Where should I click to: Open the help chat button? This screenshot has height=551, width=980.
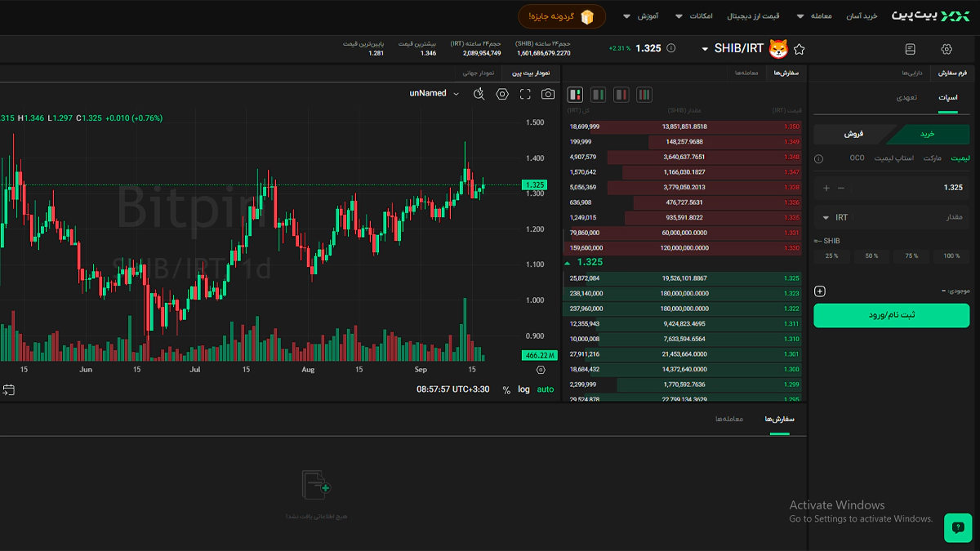(958, 527)
